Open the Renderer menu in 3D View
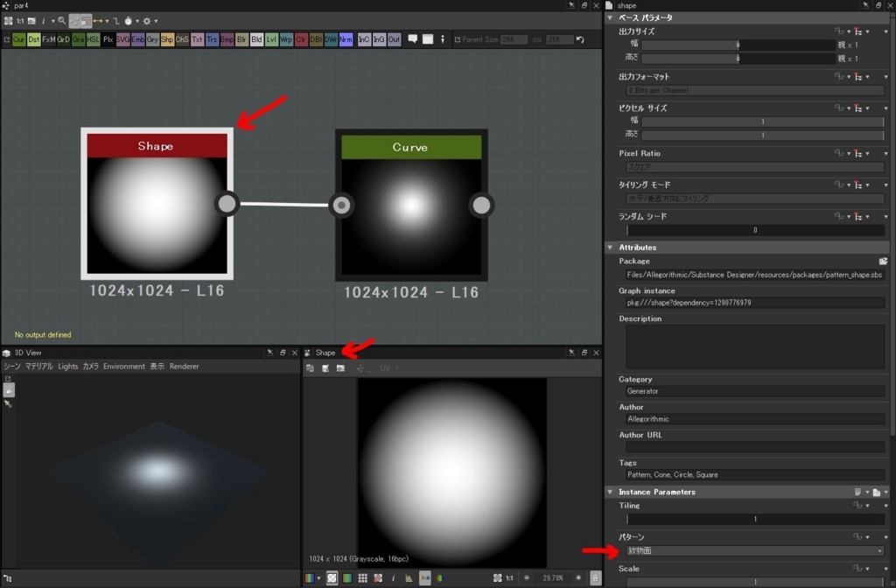 [x=184, y=367]
